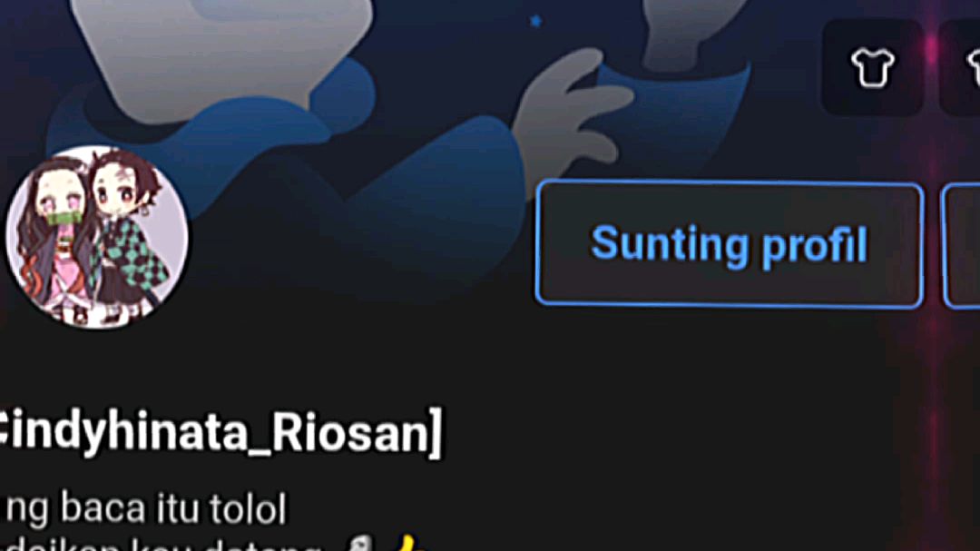Click the closing bracket after Riosan
Screen dimensions: 980x551
[x=436, y=433]
